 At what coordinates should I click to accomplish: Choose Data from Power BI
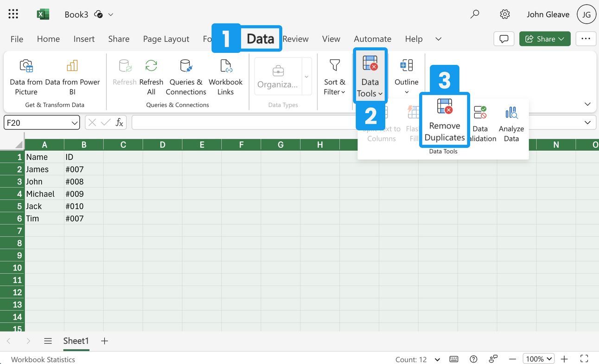tap(72, 77)
